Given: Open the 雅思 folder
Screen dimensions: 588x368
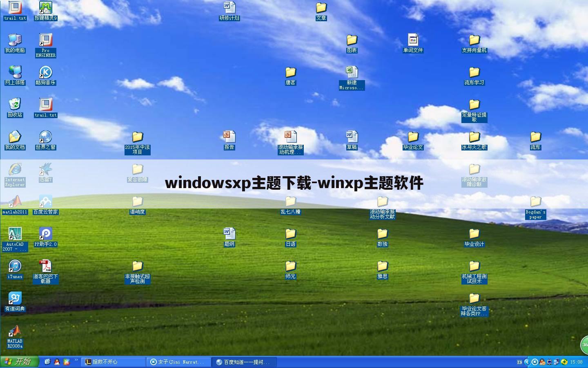Looking at the screenshot, I should pos(382,269).
